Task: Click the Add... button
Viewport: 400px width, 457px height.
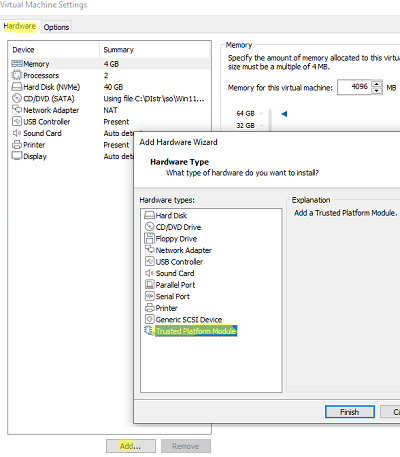Action: tap(131, 446)
